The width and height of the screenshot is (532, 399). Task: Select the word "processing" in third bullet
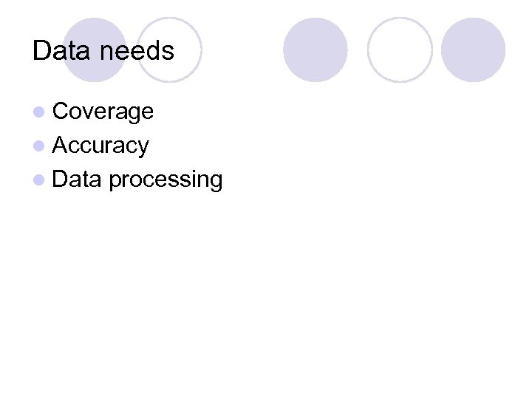click(166, 180)
